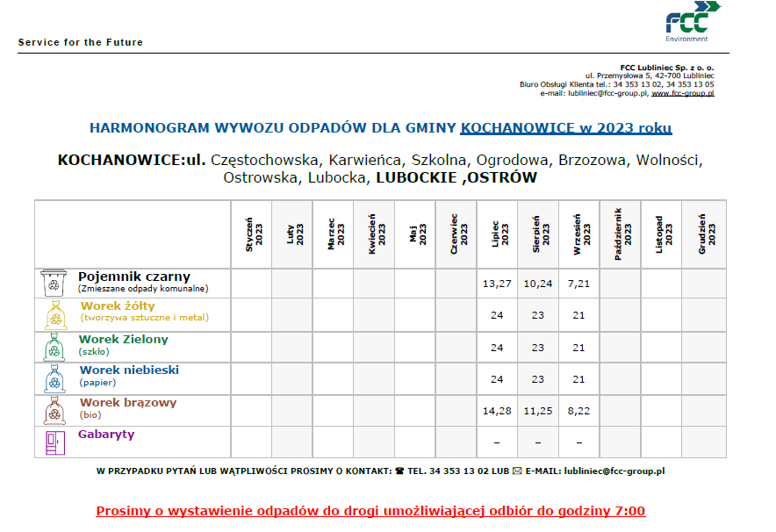
Task: Click the black bin icon
Action: (54, 283)
